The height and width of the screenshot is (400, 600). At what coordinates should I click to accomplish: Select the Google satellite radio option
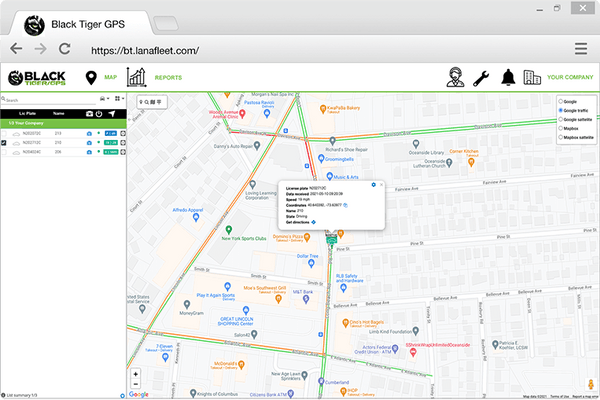pyautogui.click(x=561, y=119)
